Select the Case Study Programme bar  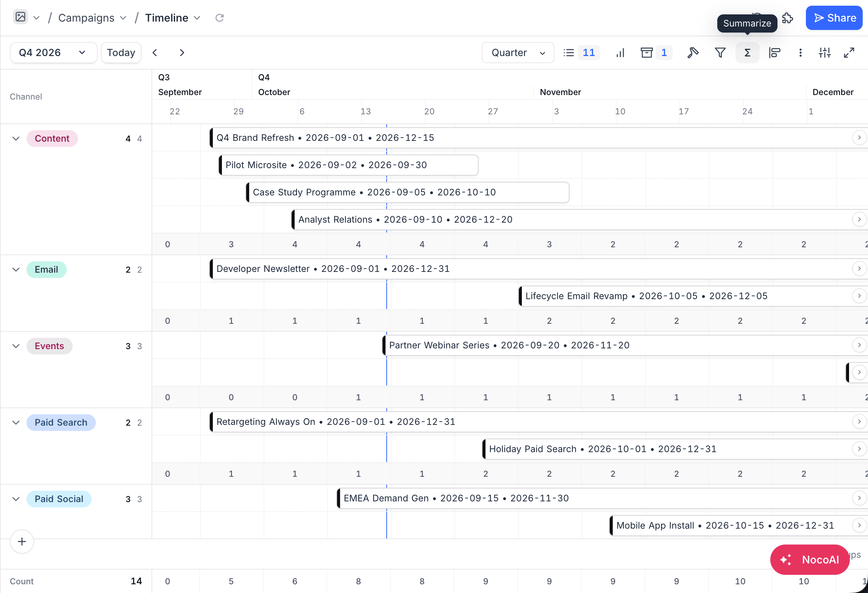pos(407,192)
